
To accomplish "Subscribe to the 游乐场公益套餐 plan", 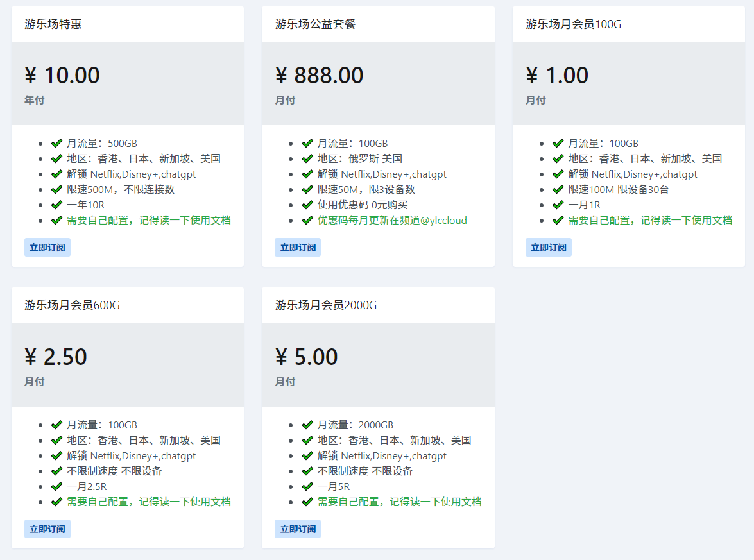I will tap(298, 248).
